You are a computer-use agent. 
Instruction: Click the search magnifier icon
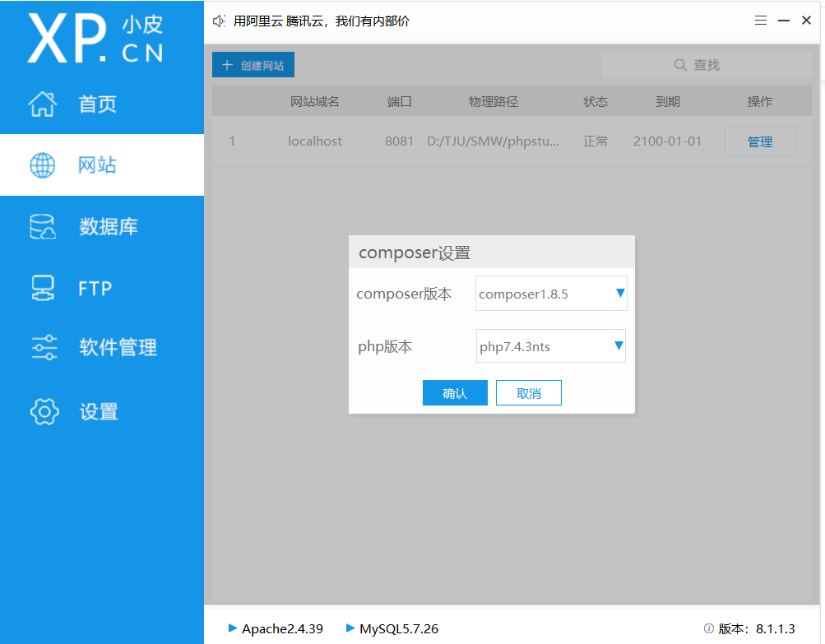point(679,64)
